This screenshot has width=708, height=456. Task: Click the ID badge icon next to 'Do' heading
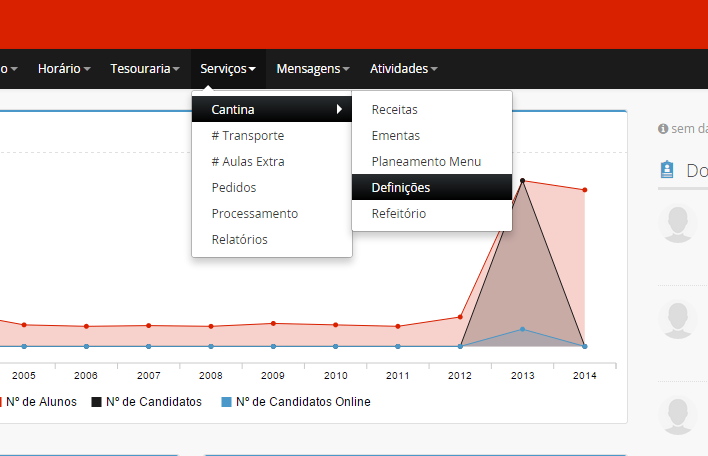tap(667, 170)
